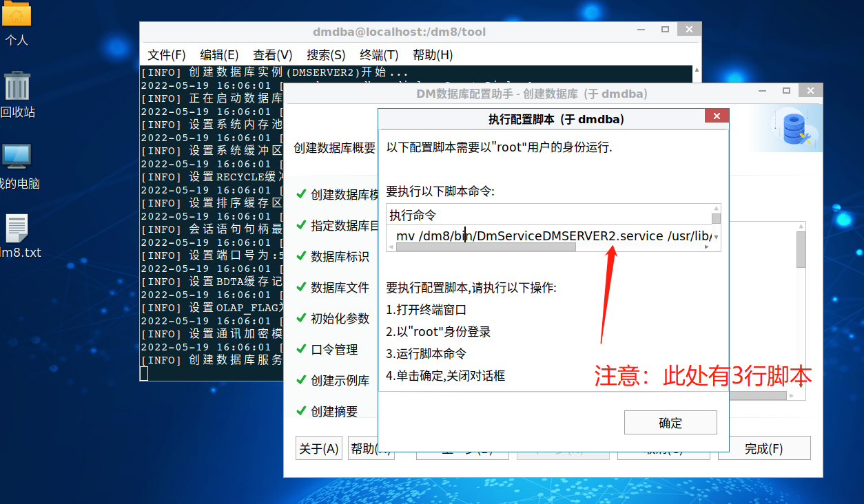The height and width of the screenshot is (504, 864).
Task: Click step text 2.以"root"身份登录
Action: 438,332
